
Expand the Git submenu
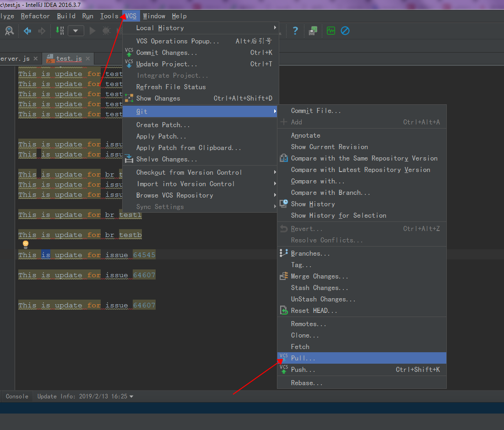200,112
